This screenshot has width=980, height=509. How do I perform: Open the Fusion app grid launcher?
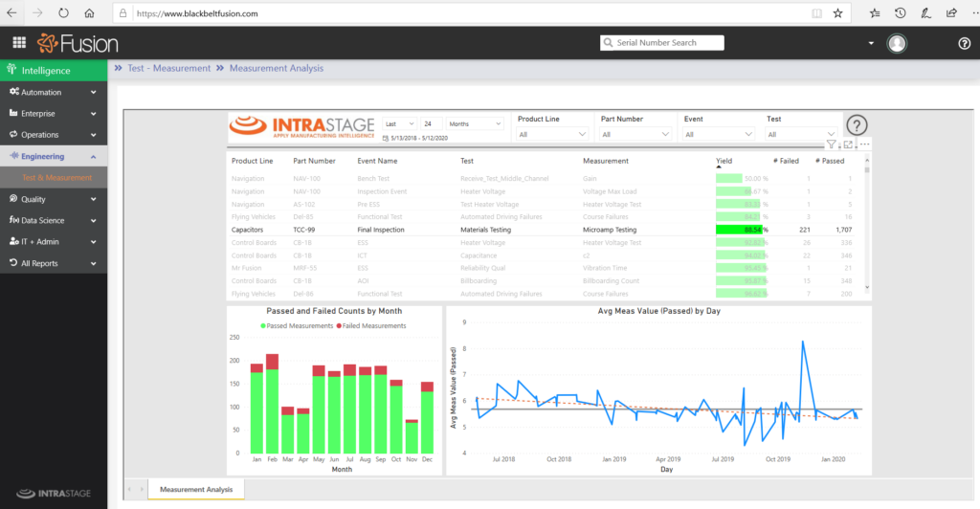tap(19, 42)
